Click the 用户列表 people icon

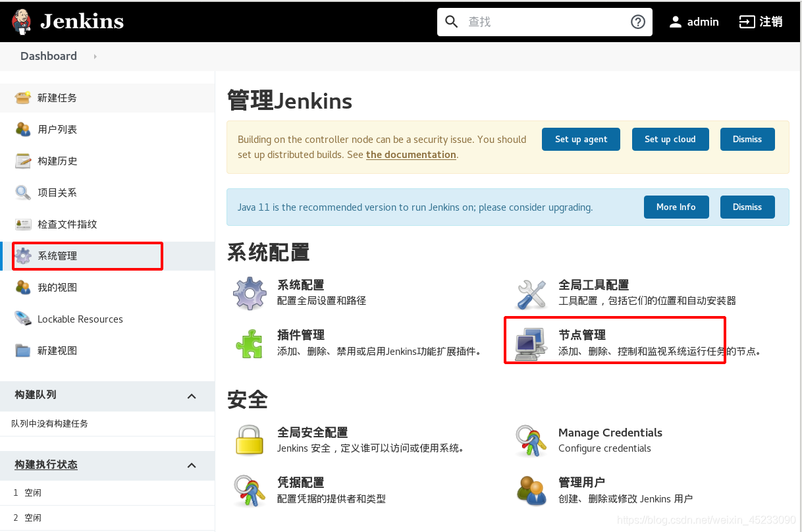[23, 129]
